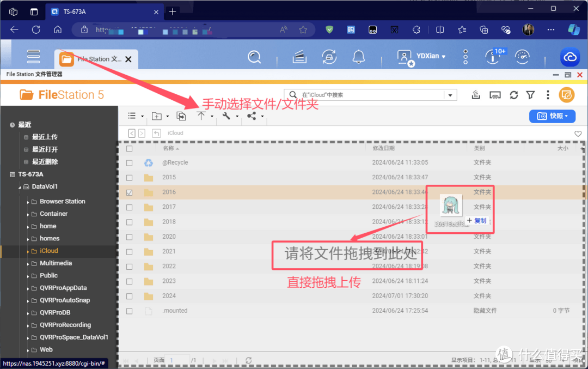Image resolution: width=588 pixels, height=369 pixels.
Task: Select the 最近上传 item in sidebar
Action: click(45, 137)
